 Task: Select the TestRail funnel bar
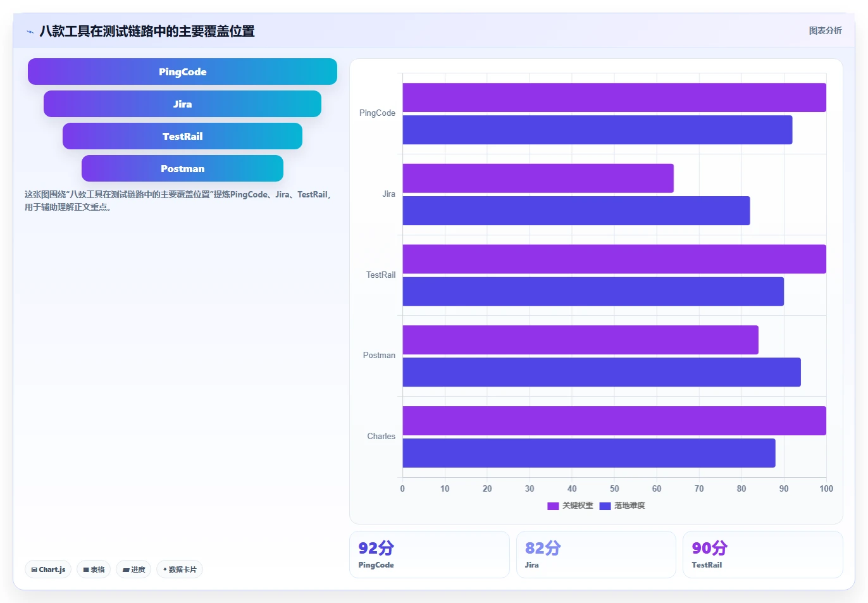(182, 136)
